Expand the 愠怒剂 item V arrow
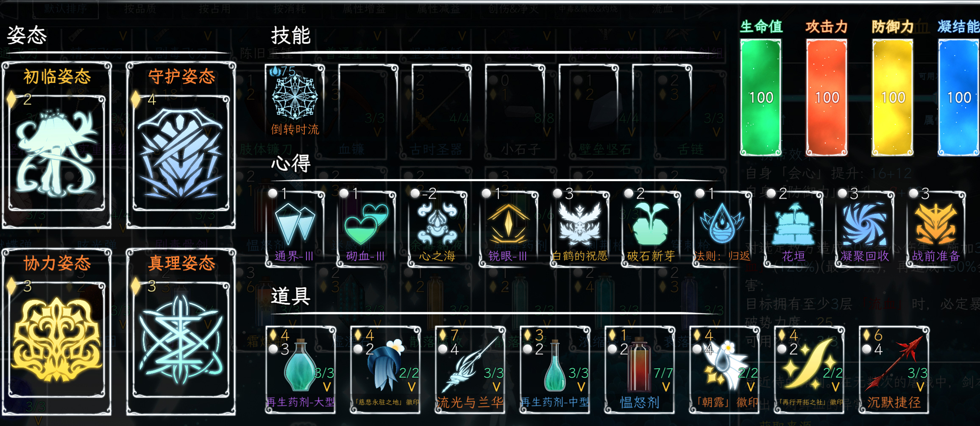The height and width of the screenshot is (426, 980). point(666,387)
